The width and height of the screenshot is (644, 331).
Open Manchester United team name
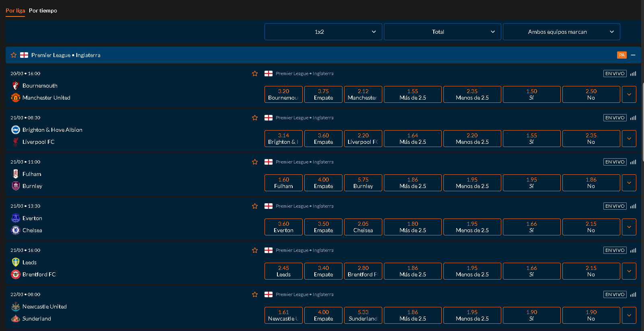tap(46, 98)
